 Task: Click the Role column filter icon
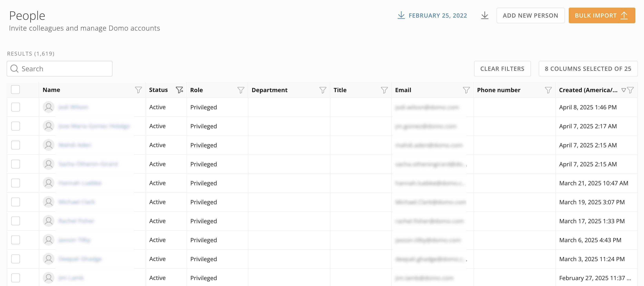(241, 90)
